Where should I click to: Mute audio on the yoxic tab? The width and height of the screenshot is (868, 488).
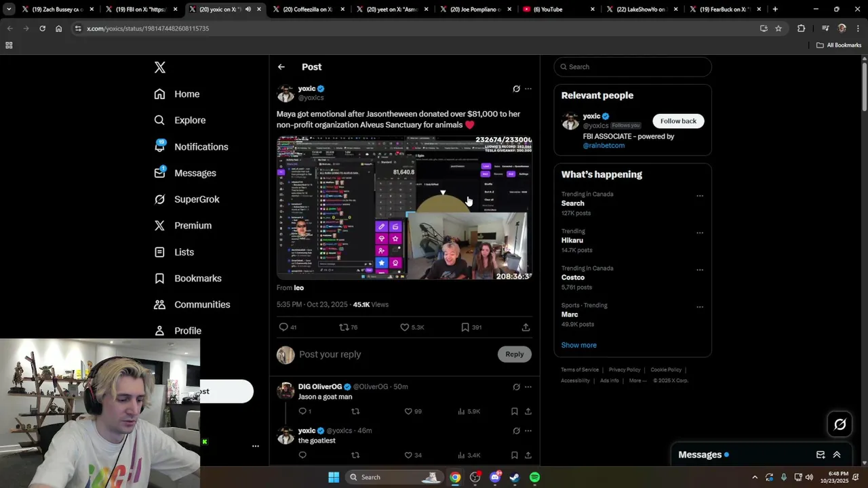(x=248, y=9)
